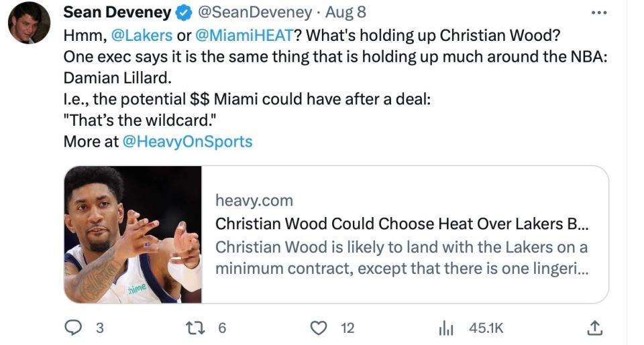Click the reply speech bubble icon
The height and width of the screenshot is (345, 644).
72,328
